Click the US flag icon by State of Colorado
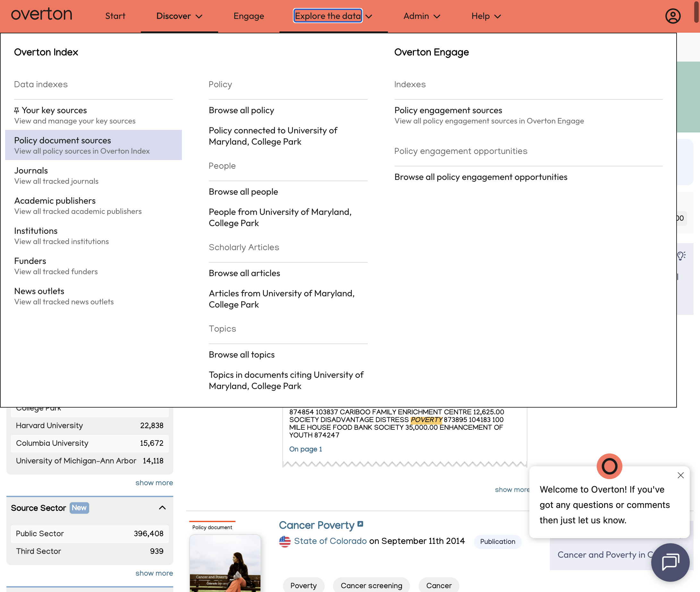Screen dimensions: 700x592 285,541
